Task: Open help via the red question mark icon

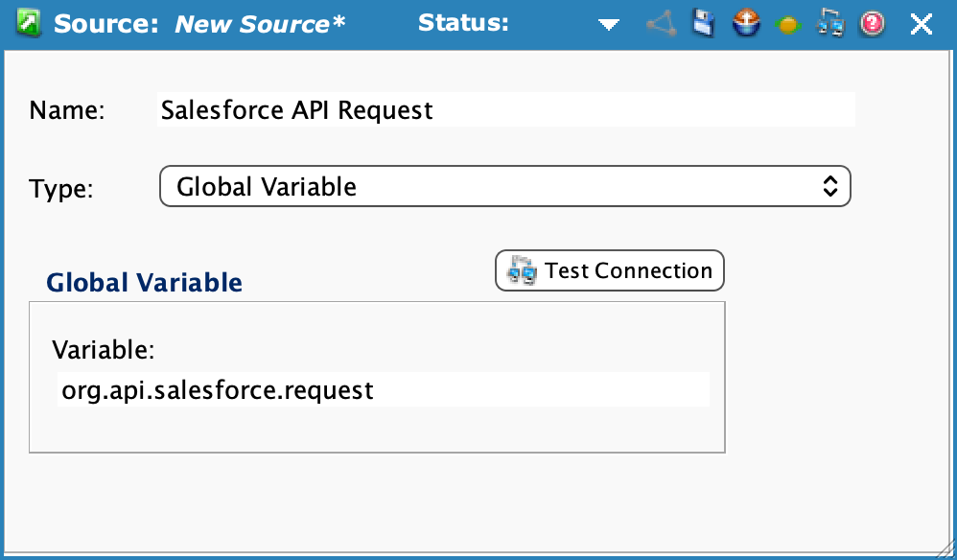Action: point(872,25)
